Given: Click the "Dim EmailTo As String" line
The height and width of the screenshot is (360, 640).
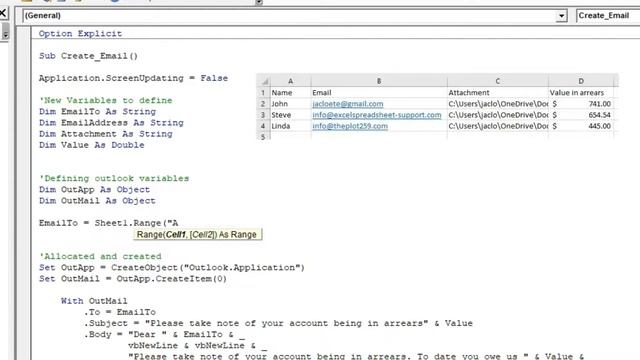Looking at the screenshot, I should (97, 111).
